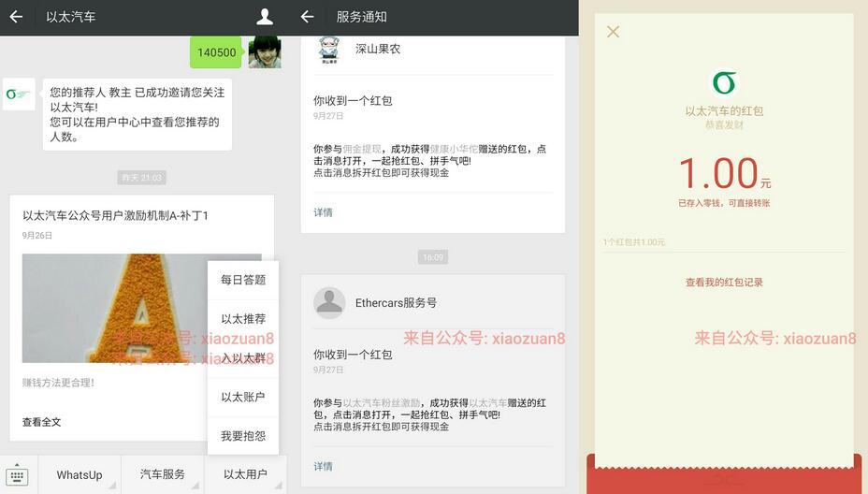Tap the 以太汽车粉丝激励 highlighted text
The width and height of the screenshot is (868, 494).
tap(382, 403)
